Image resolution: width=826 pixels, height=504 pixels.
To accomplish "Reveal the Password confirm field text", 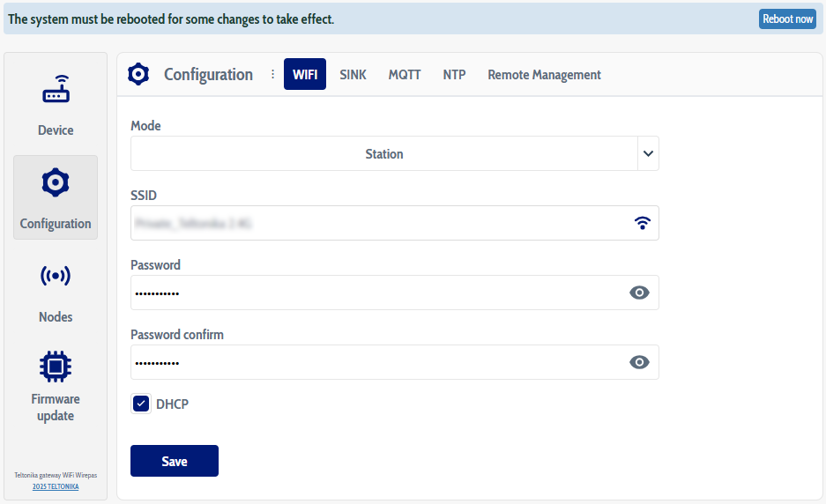I will (639, 362).
